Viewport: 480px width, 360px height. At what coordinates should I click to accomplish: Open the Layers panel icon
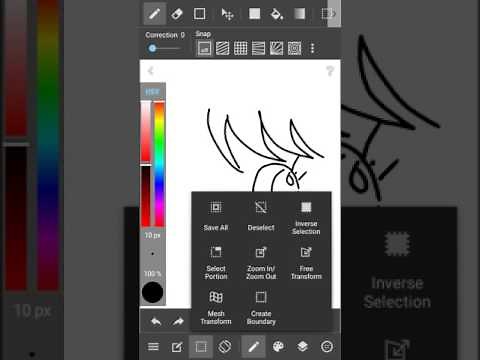click(302, 347)
